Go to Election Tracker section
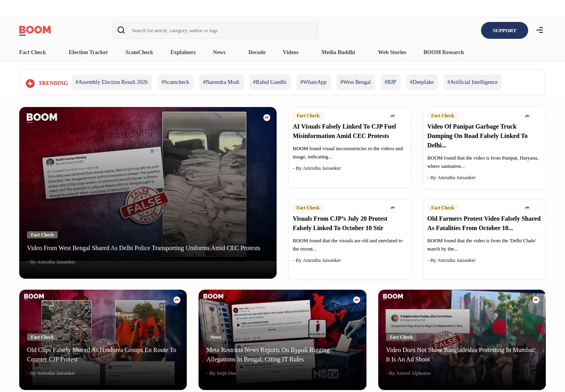The height and width of the screenshot is (392, 565). [x=88, y=52]
